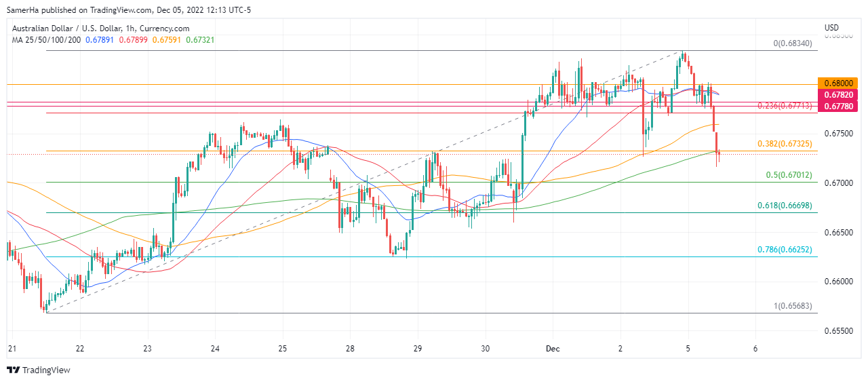Select the red MA 50 value 0.67899

(x=134, y=40)
